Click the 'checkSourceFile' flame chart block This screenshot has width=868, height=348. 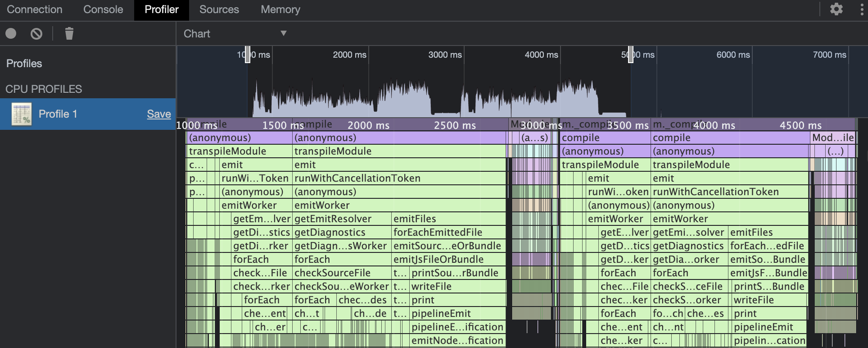pos(342,273)
